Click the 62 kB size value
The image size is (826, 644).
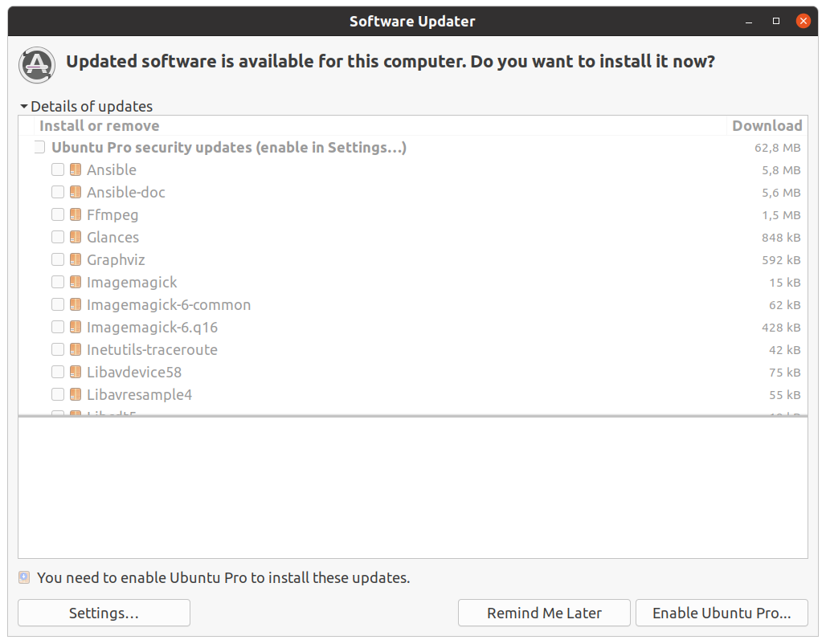pos(785,305)
